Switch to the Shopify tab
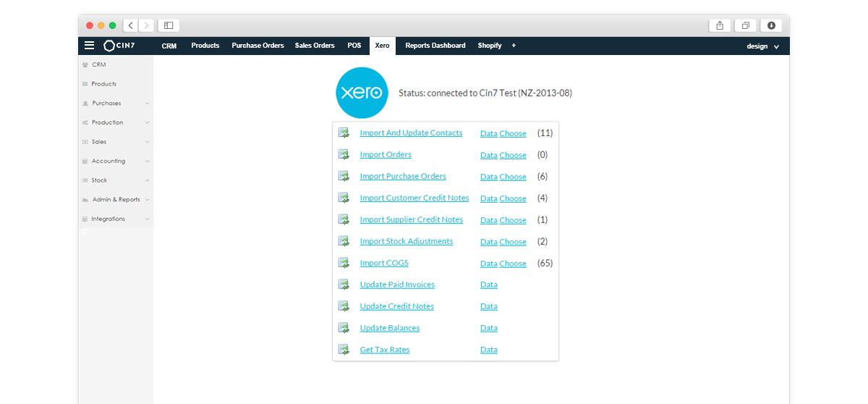Image resolution: width=868 pixels, height=404 pixels. click(490, 46)
